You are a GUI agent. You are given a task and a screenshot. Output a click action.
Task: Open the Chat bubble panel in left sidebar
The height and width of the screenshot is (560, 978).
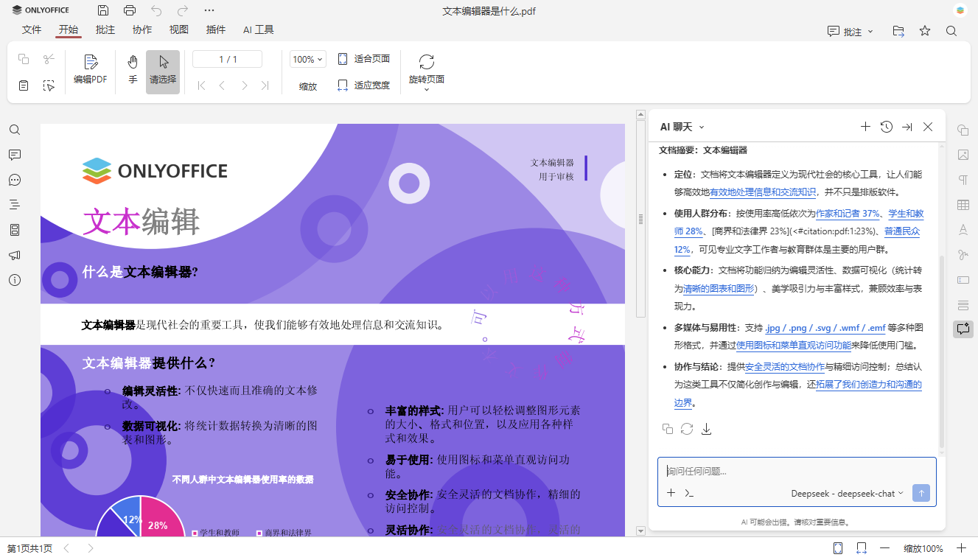pos(15,180)
